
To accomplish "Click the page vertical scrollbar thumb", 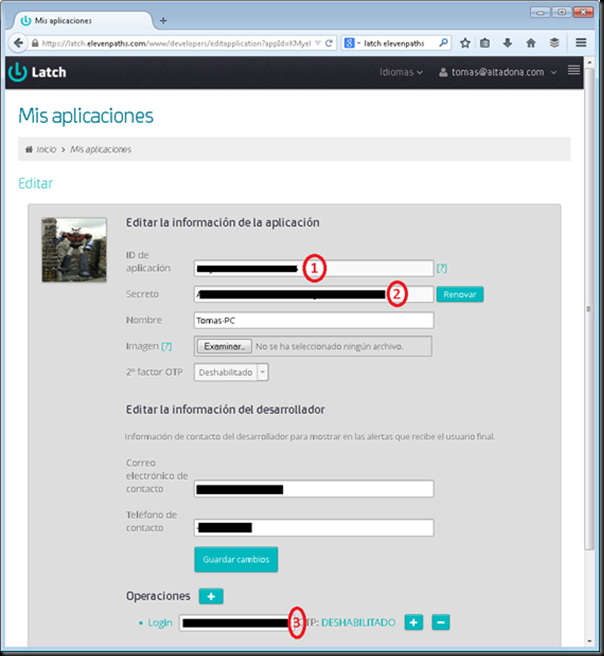I will coord(589,309).
